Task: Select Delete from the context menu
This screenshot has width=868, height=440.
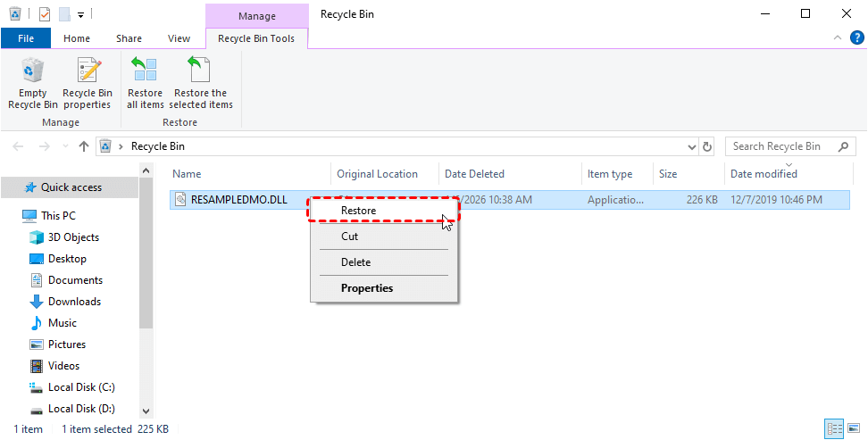Action: (355, 262)
